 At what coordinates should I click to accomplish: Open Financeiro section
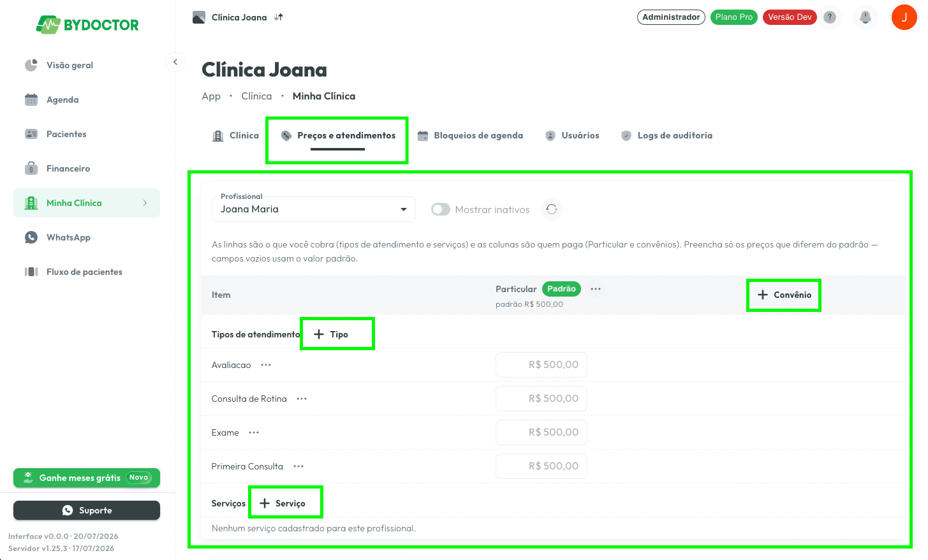[x=86, y=168]
